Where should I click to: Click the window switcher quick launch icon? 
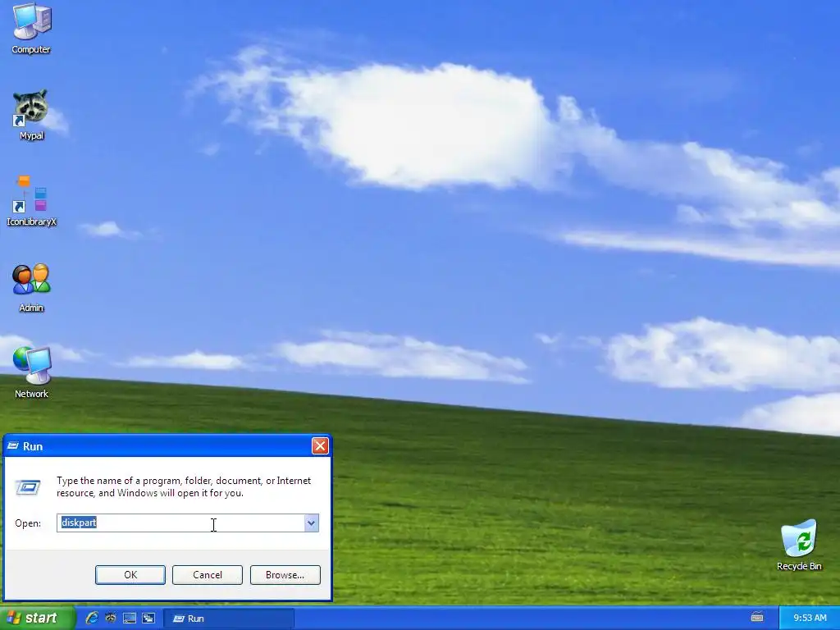pos(148,619)
